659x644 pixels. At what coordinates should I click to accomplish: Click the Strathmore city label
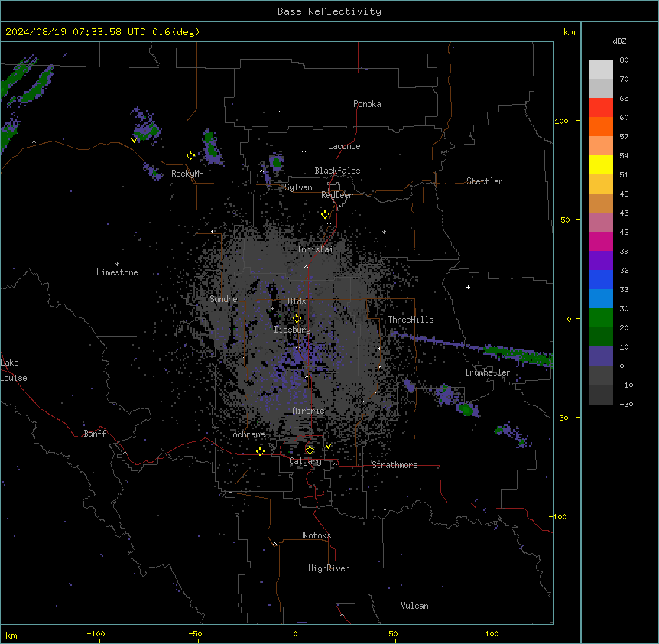394,465
